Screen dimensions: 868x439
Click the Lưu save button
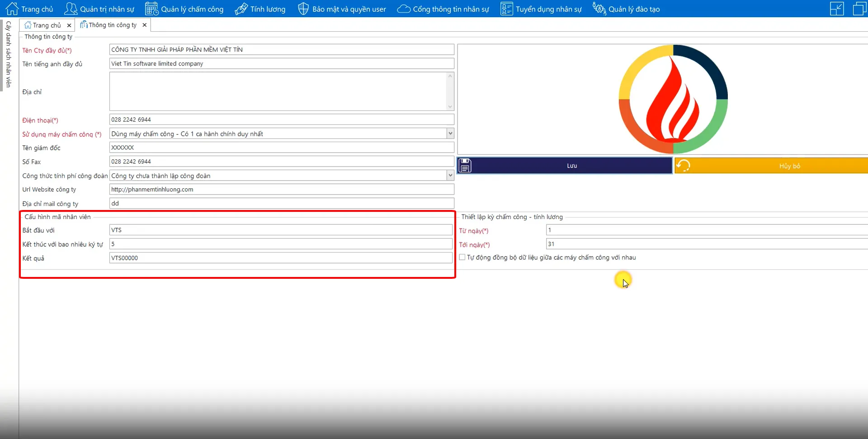click(x=565, y=166)
